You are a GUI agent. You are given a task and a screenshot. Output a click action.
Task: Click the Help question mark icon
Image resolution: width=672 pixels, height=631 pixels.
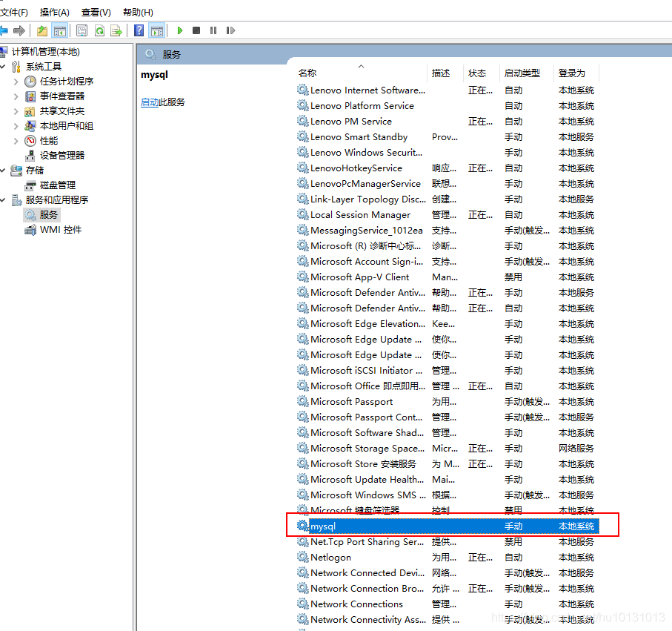(x=139, y=30)
